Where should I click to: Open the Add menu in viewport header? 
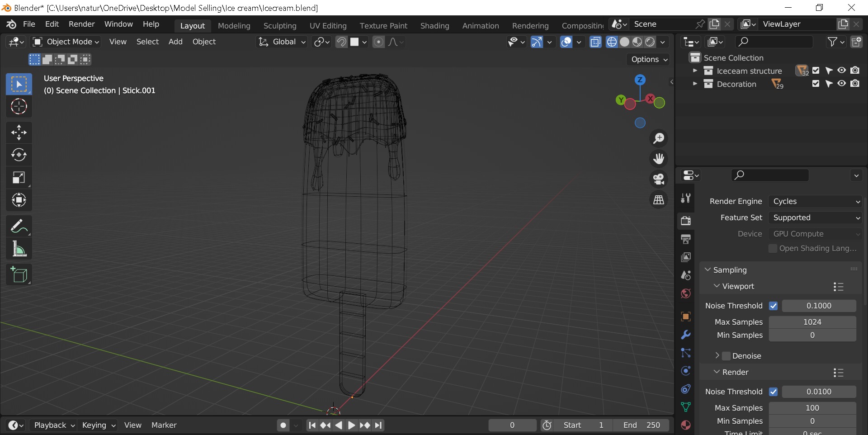click(175, 42)
